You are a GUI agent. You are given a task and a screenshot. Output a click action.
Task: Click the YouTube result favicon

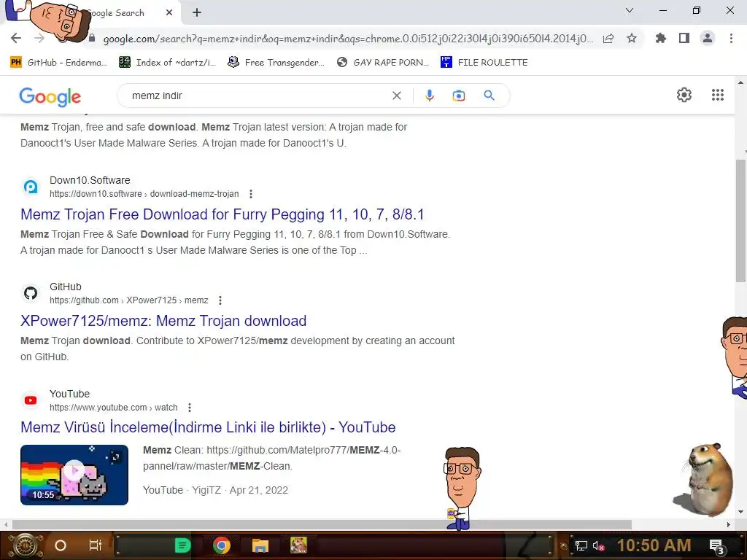point(31,400)
